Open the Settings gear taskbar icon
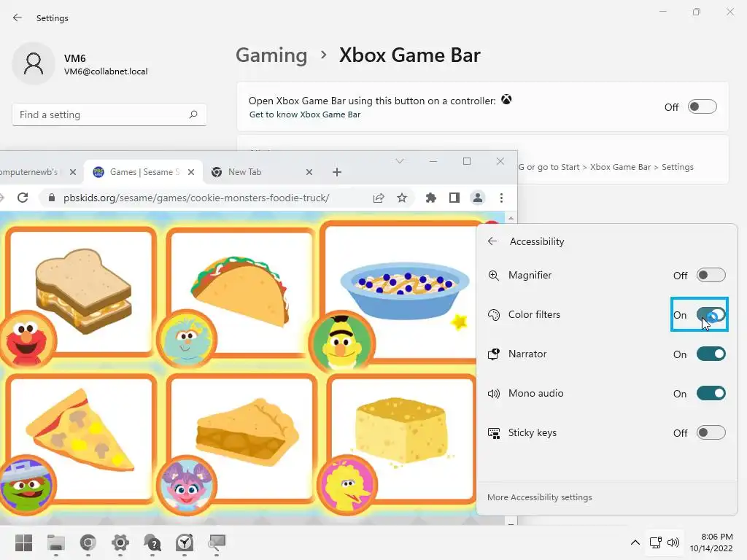 pyautogui.click(x=120, y=542)
